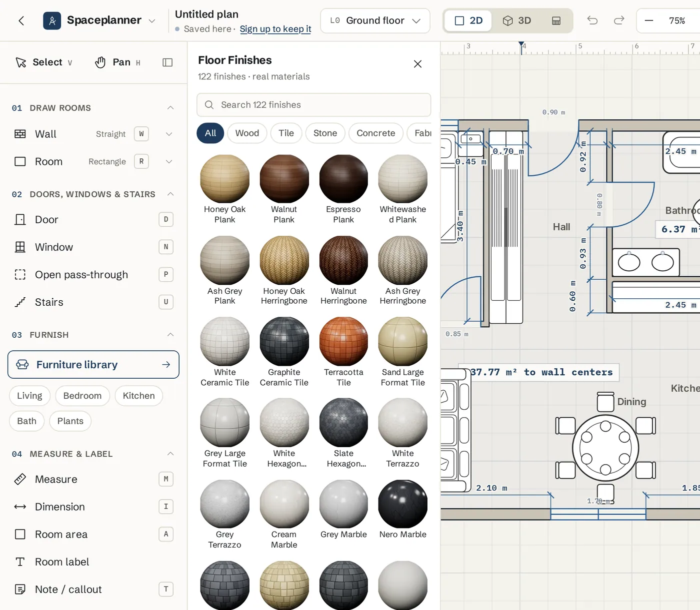Filter finishes by Concrete
Image resolution: width=700 pixels, height=610 pixels.
376,133
